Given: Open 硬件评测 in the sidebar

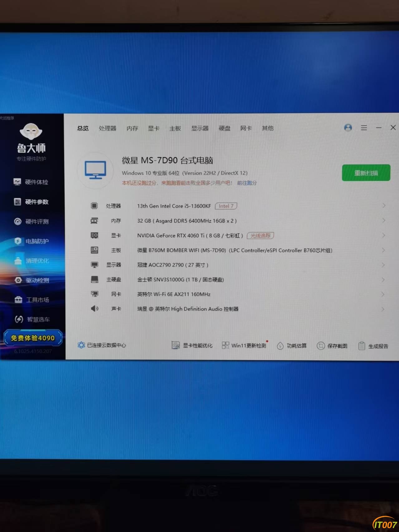Looking at the screenshot, I should click(31, 221).
